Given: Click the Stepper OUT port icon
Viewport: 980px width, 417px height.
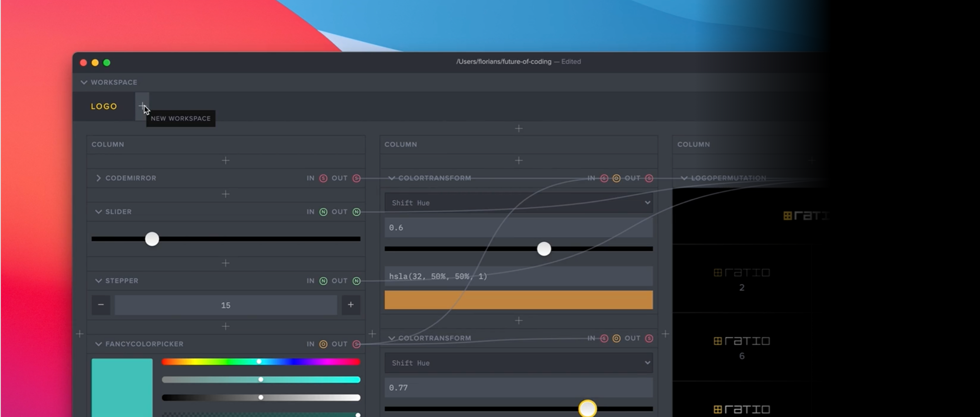Looking at the screenshot, I should [x=357, y=281].
